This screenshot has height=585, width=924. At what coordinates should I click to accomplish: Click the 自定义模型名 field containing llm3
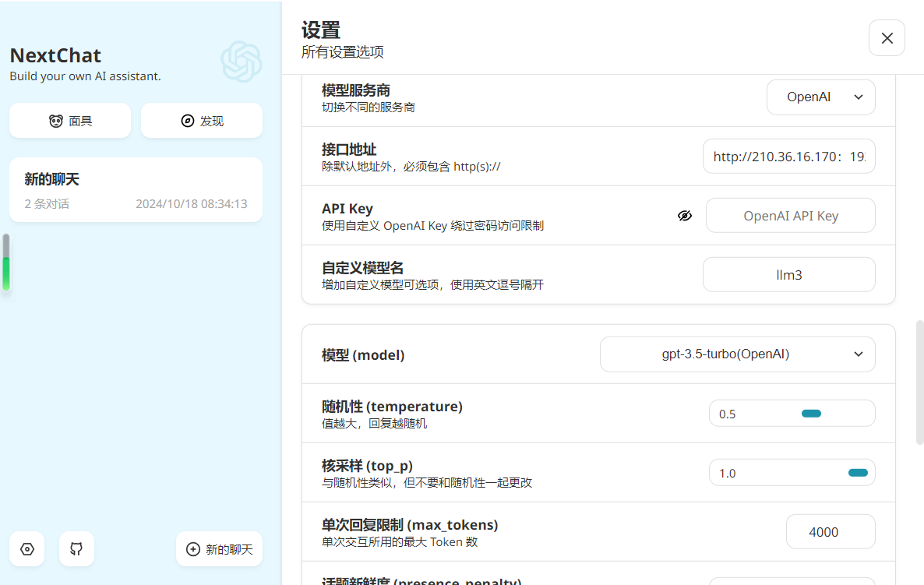(788, 275)
